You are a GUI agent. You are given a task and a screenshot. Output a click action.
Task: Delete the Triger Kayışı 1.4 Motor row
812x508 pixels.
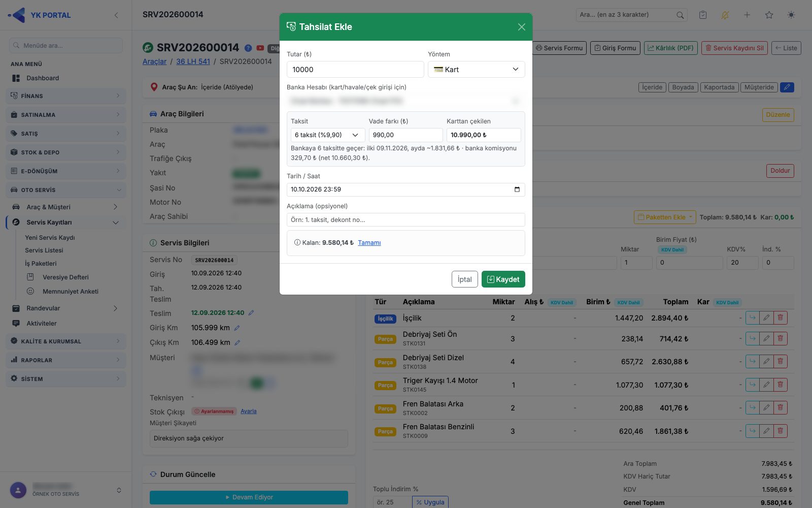tap(781, 385)
